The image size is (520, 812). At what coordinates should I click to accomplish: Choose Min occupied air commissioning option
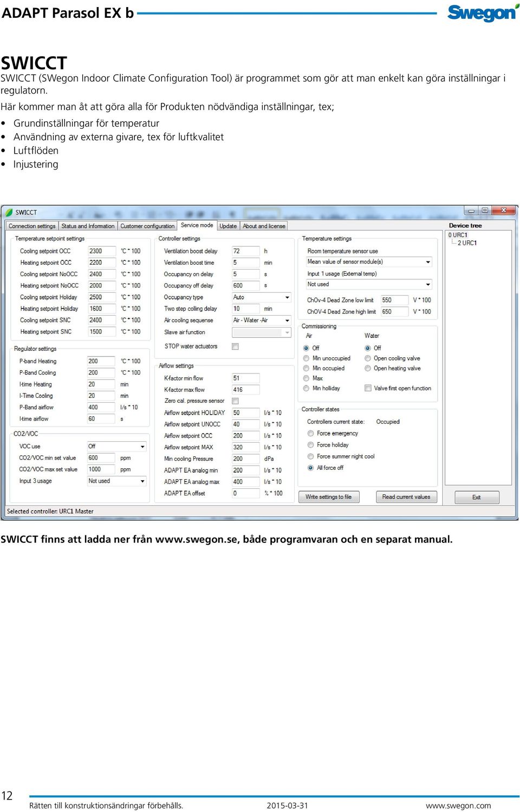[x=306, y=369]
